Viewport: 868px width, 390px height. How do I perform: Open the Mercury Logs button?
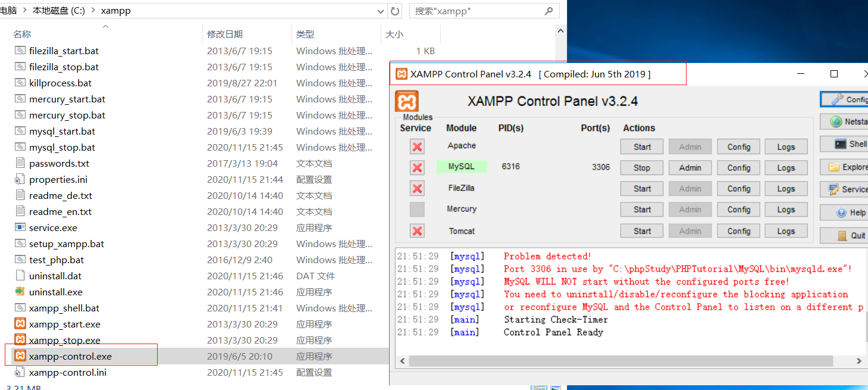[786, 210]
